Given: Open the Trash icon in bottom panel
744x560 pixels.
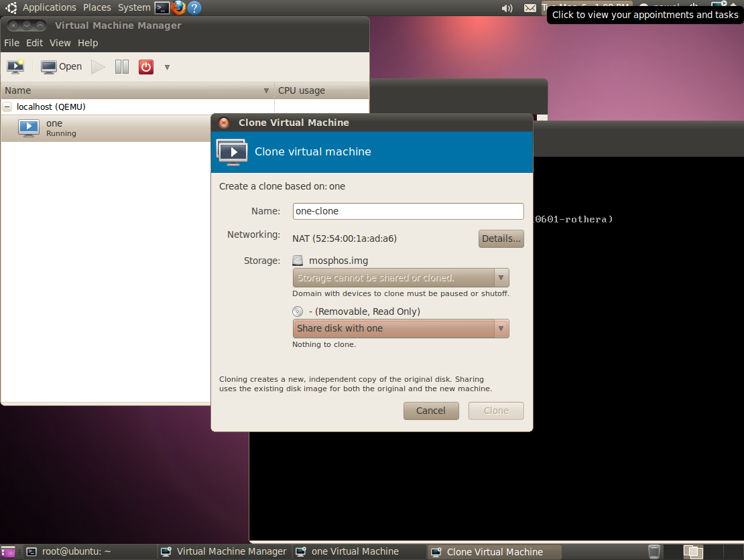Looking at the screenshot, I should pyautogui.click(x=654, y=551).
